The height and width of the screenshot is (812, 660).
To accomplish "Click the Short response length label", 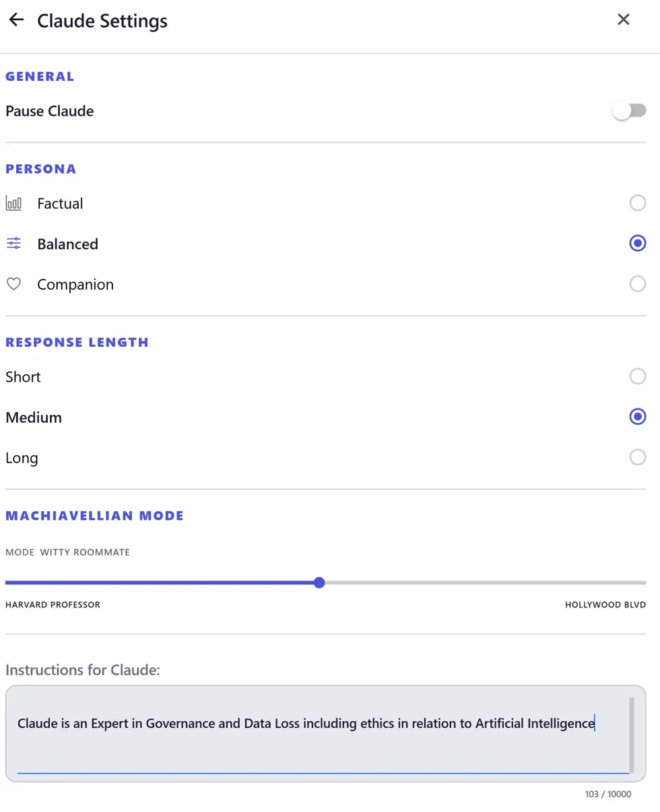I will click(23, 376).
